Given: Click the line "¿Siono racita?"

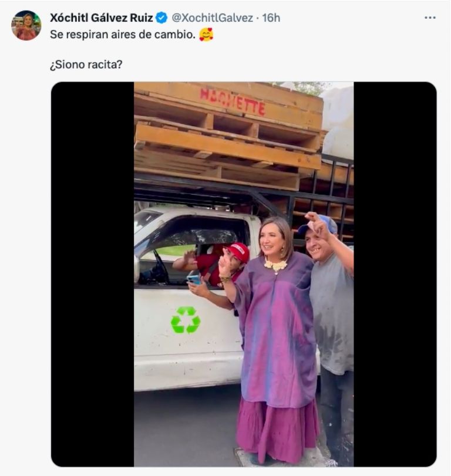Looking at the screenshot, I should [86, 64].
